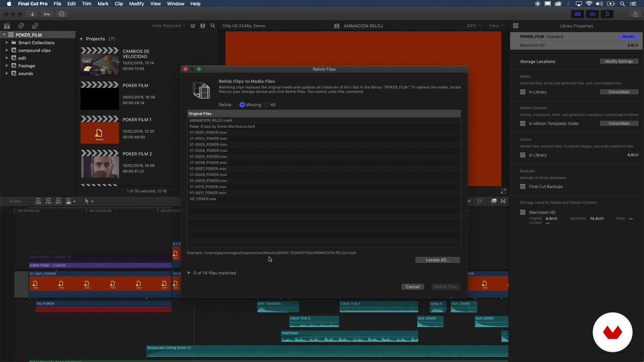Select the Missing relink radio button
This screenshot has height=362, width=644.
pyautogui.click(x=242, y=105)
